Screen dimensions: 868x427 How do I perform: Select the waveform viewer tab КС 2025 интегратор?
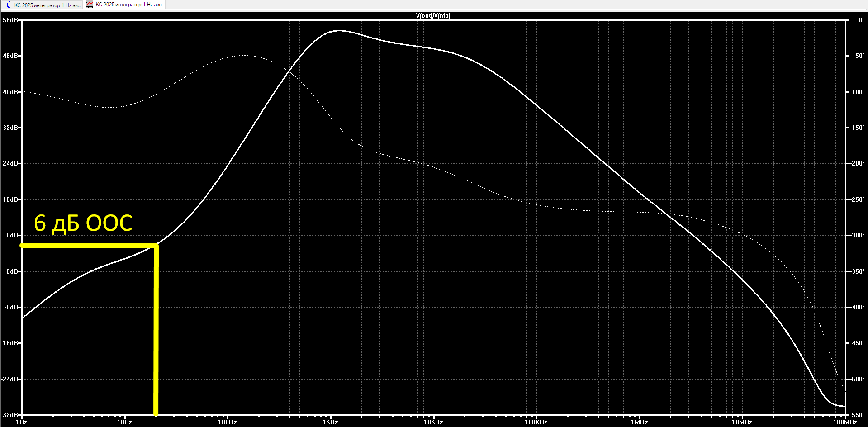tap(124, 5)
